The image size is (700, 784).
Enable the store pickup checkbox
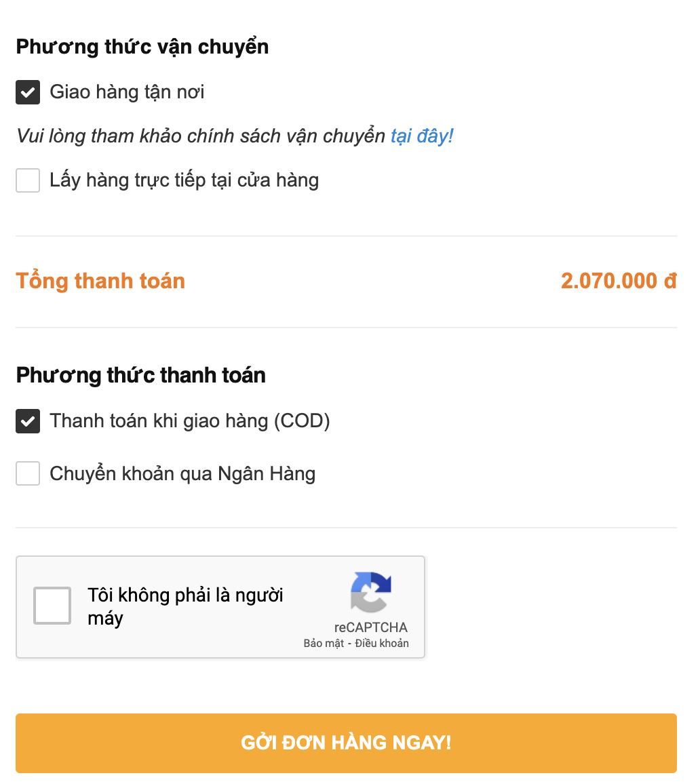[28, 180]
